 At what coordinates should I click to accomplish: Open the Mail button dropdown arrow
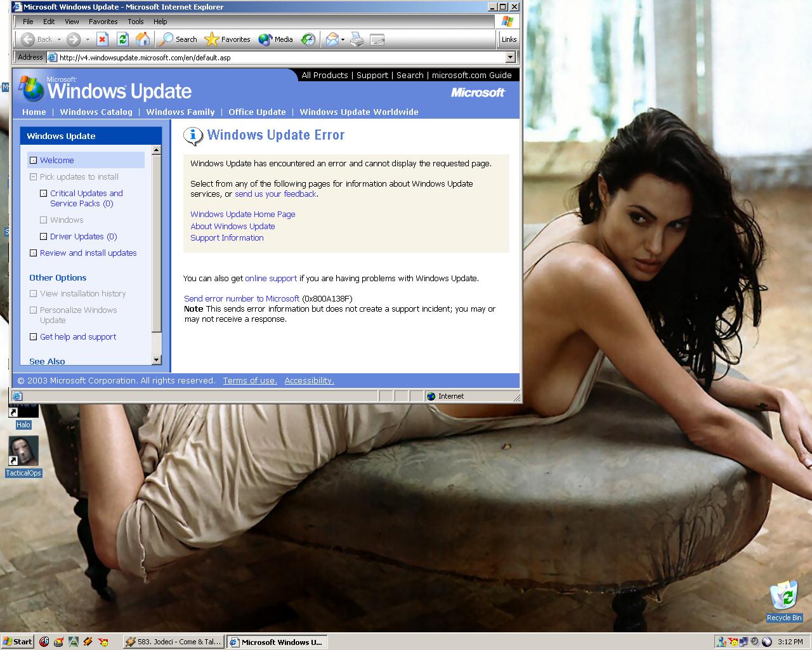tap(343, 39)
